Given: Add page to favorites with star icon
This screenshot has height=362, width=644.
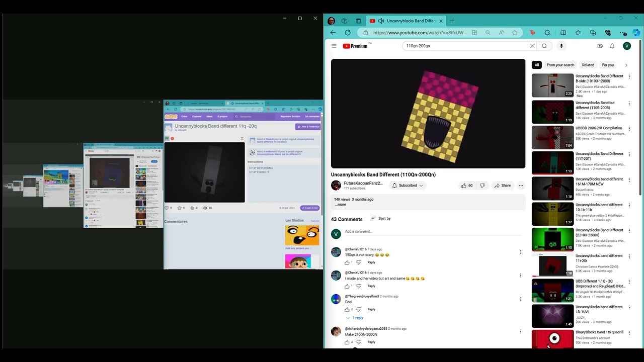Looking at the screenshot, I should [x=515, y=33].
